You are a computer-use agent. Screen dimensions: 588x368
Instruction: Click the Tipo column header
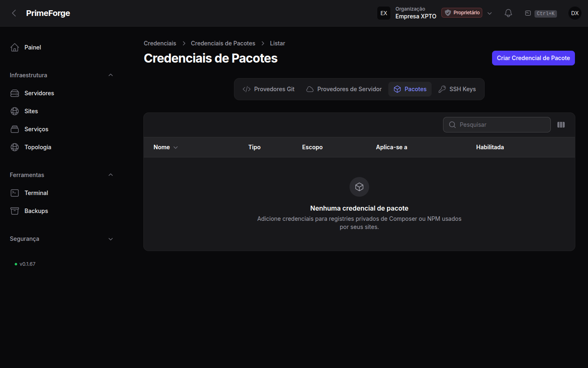click(254, 147)
